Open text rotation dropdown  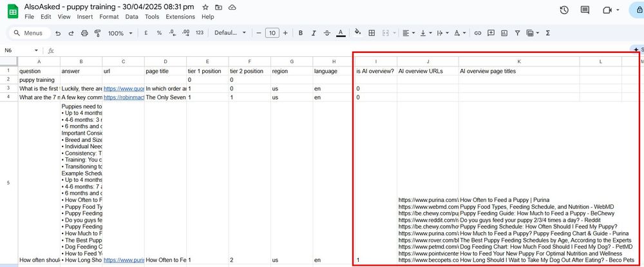click(460, 33)
